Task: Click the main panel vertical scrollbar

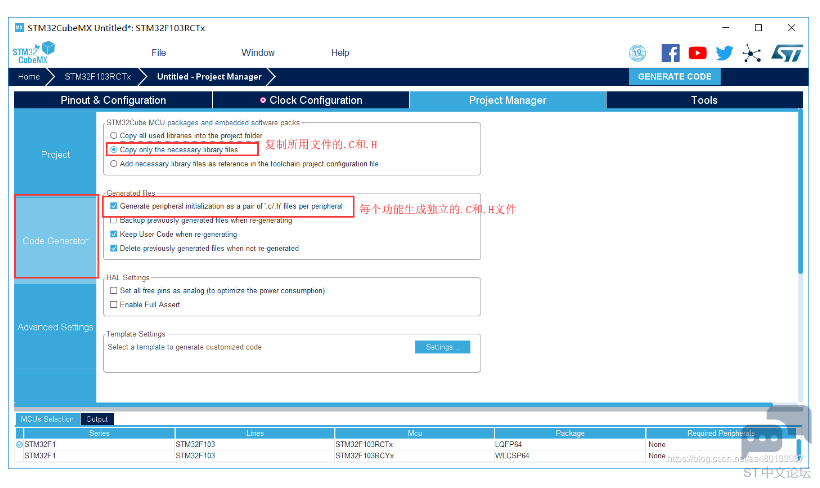Action: coord(800,191)
